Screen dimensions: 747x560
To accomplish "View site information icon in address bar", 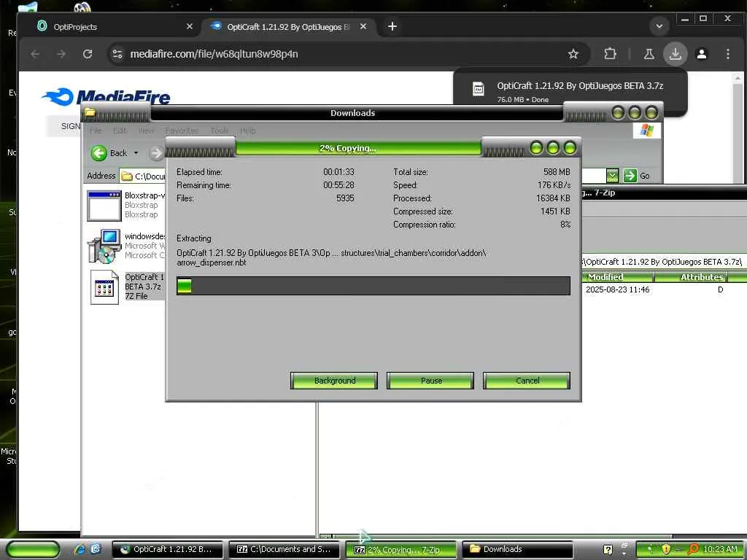I will (x=117, y=54).
